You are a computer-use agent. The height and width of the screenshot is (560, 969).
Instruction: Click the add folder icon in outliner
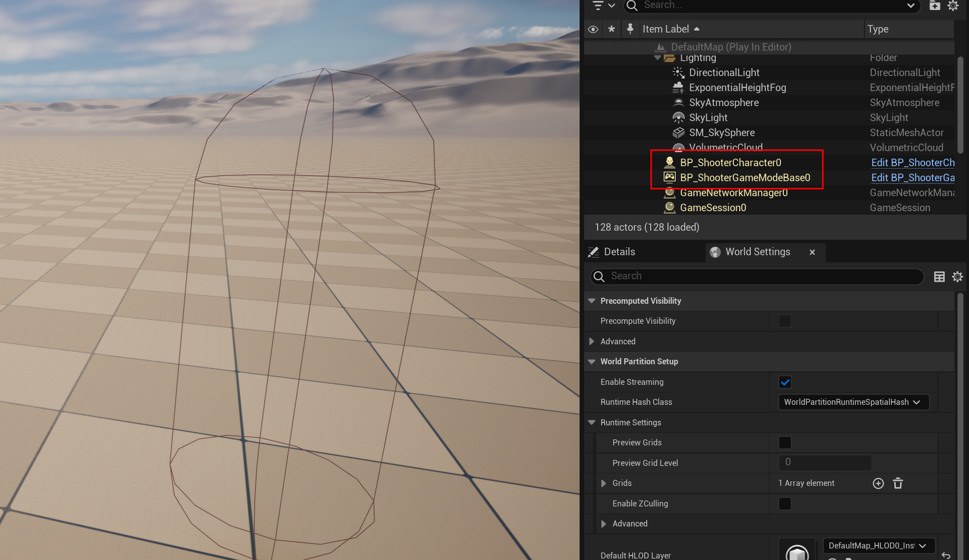[934, 6]
